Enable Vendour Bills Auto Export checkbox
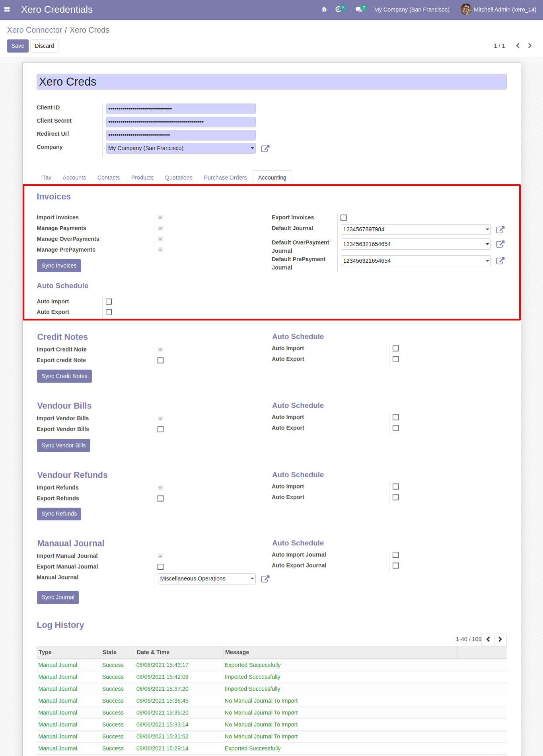The image size is (543, 756). 395,428
